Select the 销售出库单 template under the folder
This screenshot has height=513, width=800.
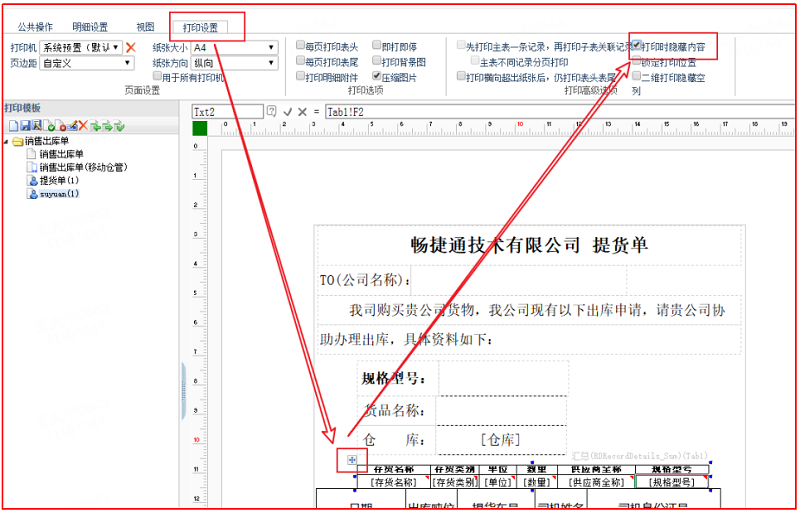pyautogui.click(x=61, y=154)
